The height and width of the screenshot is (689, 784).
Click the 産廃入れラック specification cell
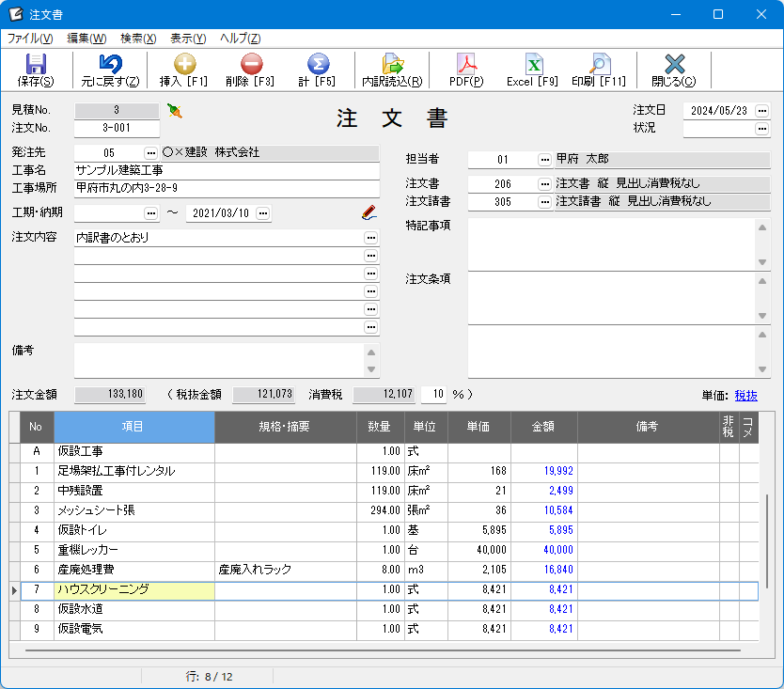tap(286, 570)
